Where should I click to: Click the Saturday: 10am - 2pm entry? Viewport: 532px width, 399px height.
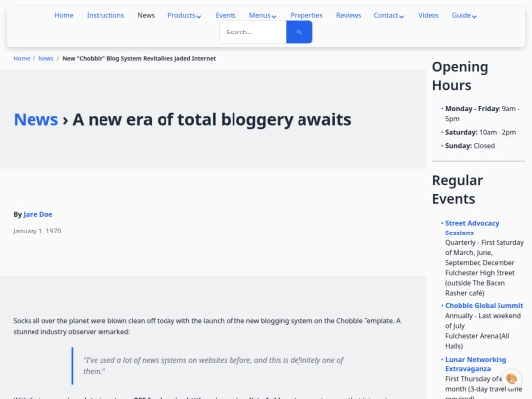481,132
